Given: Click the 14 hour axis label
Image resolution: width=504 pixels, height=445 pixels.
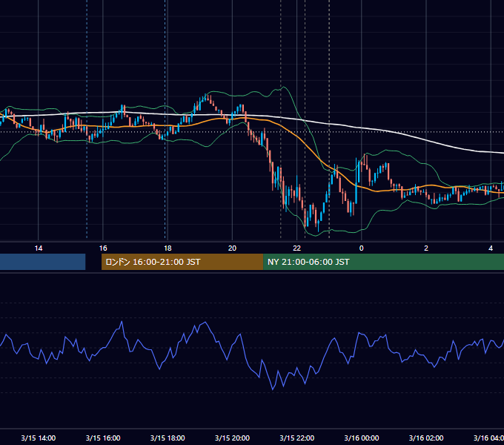Looking at the screenshot, I should tap(39, 248).
